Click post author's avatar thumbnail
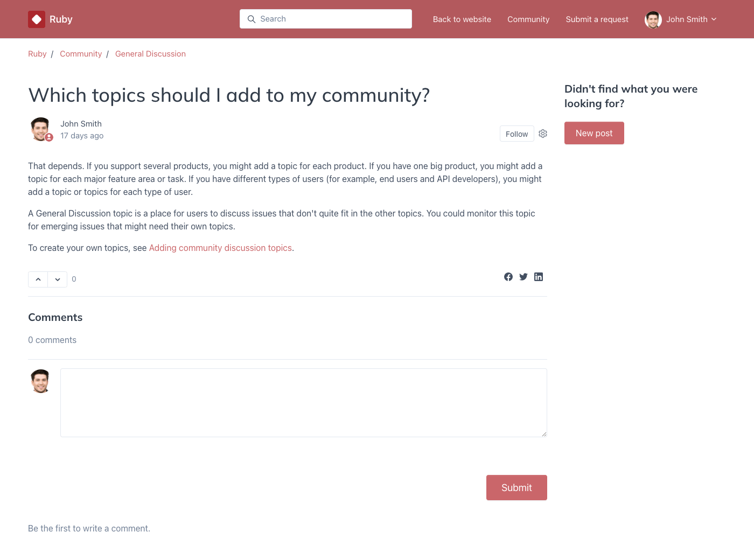This screenshot has height=560, width=754. click(40, 129)
